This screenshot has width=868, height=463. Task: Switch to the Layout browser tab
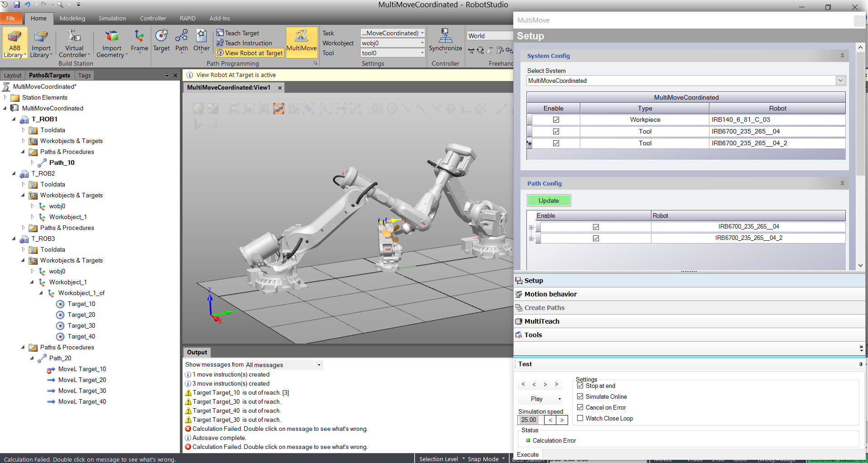click(x=13, y=75)
